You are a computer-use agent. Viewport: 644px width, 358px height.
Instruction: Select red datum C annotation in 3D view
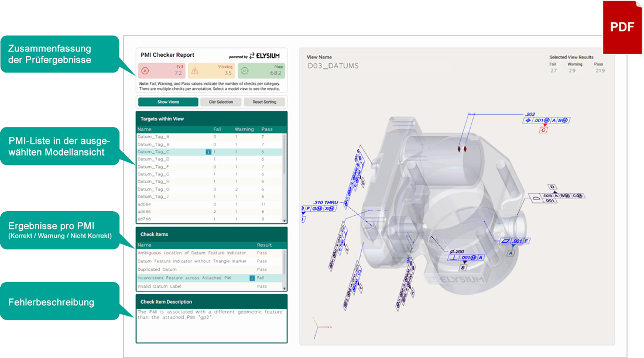(543, 130)
